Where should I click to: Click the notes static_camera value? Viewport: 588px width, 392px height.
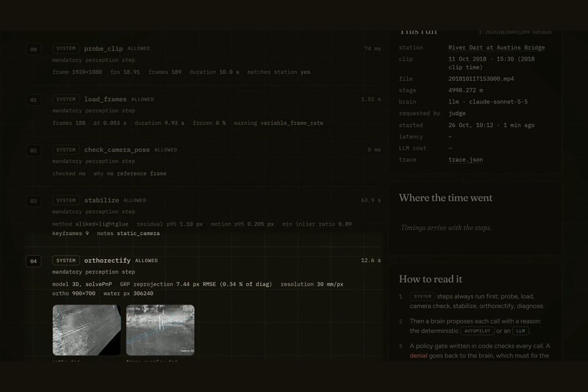coord(128,234)
